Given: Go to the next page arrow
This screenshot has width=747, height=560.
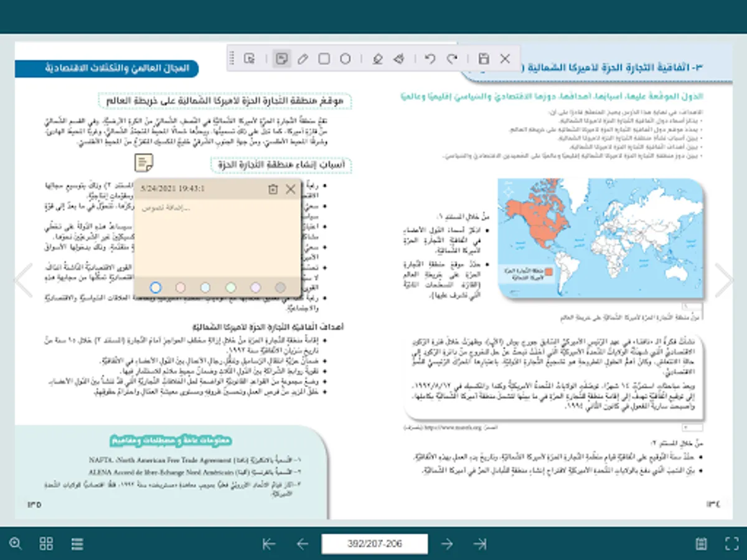Looking at the screenshot, I should [447, 544].
